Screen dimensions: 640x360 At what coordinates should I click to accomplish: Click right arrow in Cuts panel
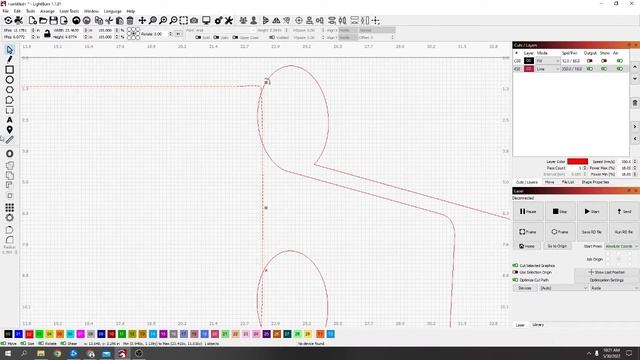point(635,127)
